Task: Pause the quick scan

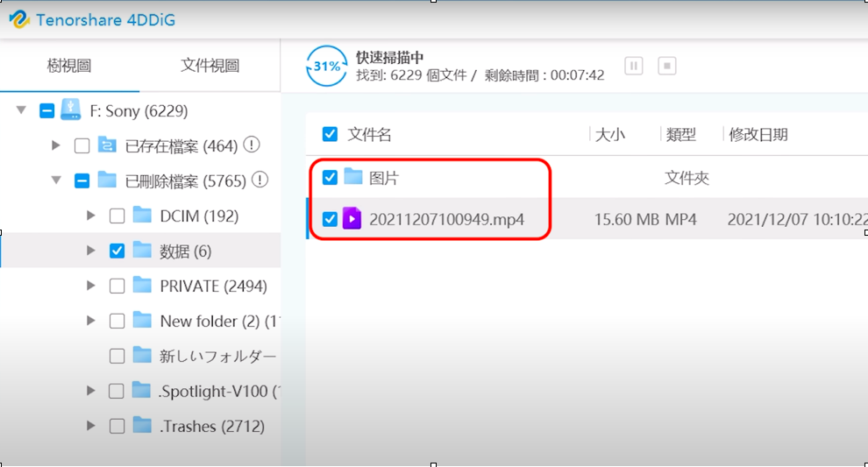Action: [633, 66]
